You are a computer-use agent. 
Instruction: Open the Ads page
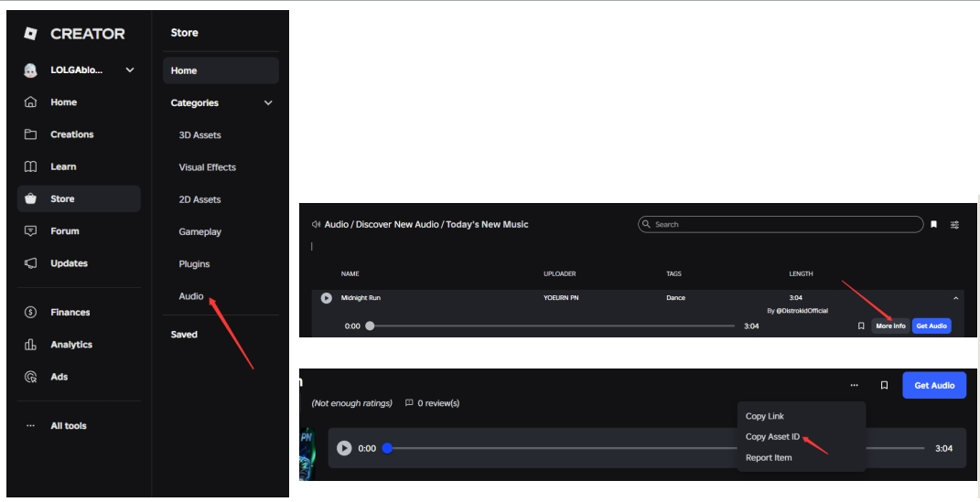click(x=59, y=377)
